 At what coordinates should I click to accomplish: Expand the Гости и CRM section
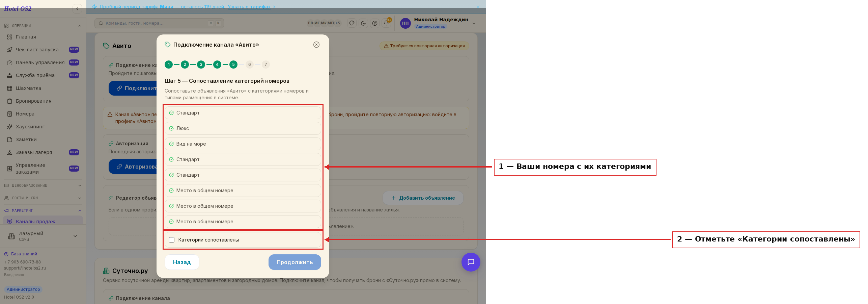(x=43, y=198)
